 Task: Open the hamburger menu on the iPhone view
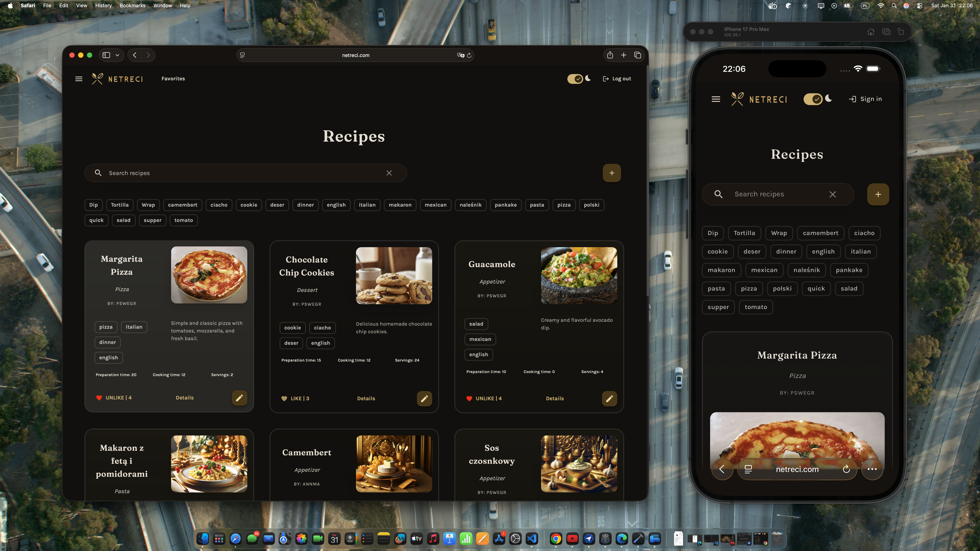(x=716, y=99)
